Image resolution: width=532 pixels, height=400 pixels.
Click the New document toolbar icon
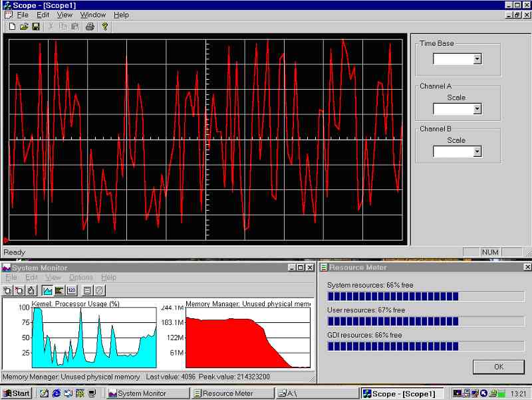pos(12,27)
